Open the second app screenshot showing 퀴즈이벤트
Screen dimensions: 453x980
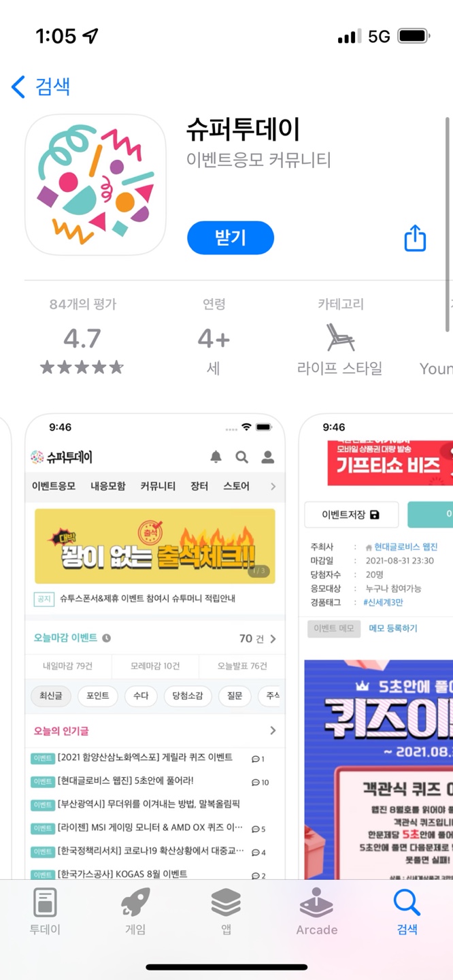(x=376, y=645)
